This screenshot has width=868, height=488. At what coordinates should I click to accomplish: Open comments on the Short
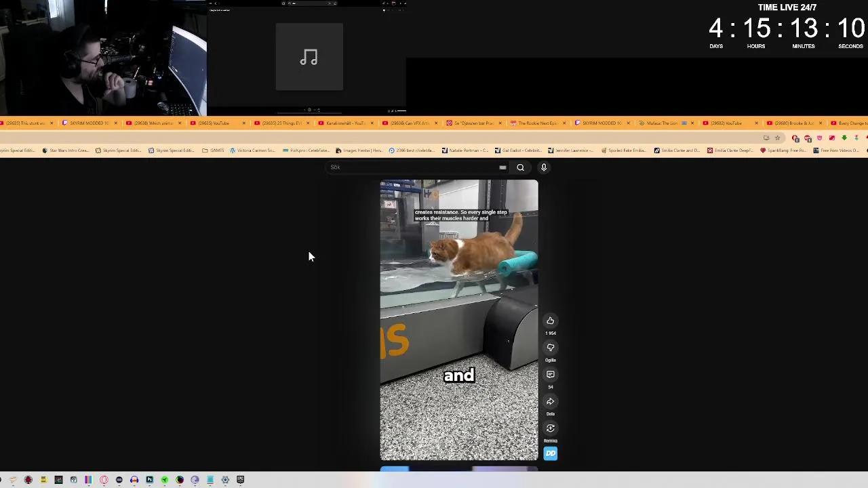coord(551,374)
